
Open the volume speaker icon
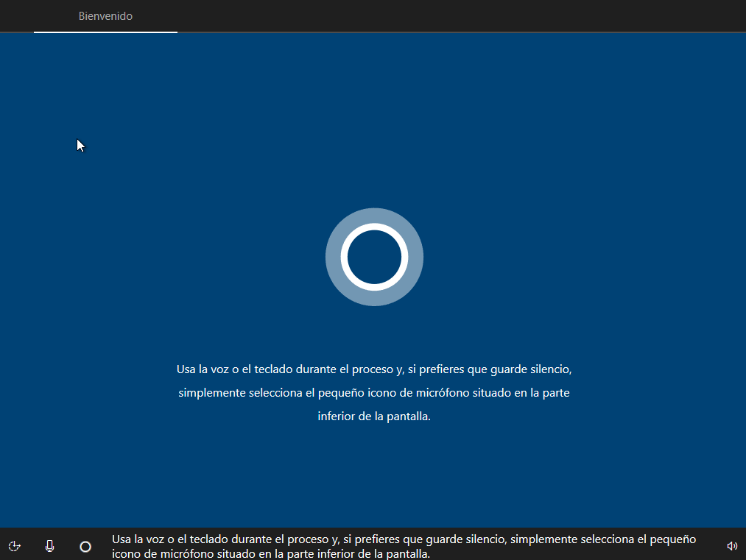point(732,546)
